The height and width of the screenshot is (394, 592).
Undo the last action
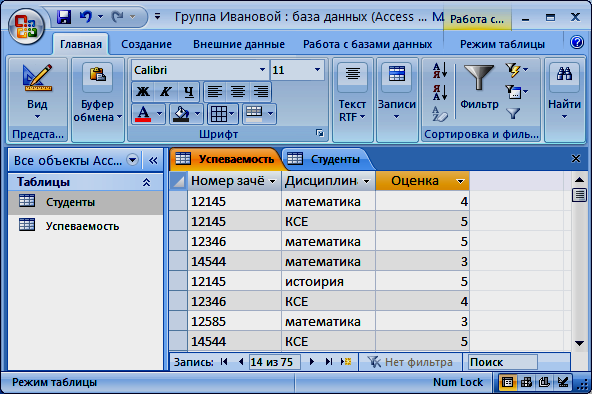click(x=86, y=17)
